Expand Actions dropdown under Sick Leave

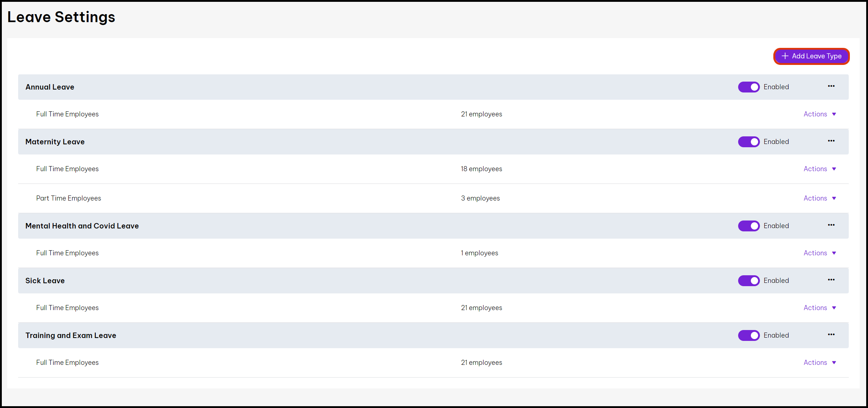point(819,308)
